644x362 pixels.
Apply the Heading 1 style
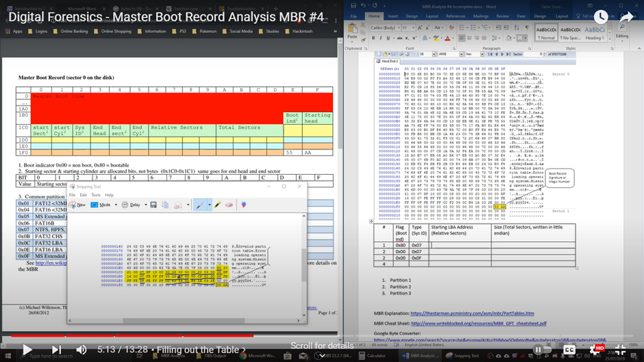coord(595,32)
